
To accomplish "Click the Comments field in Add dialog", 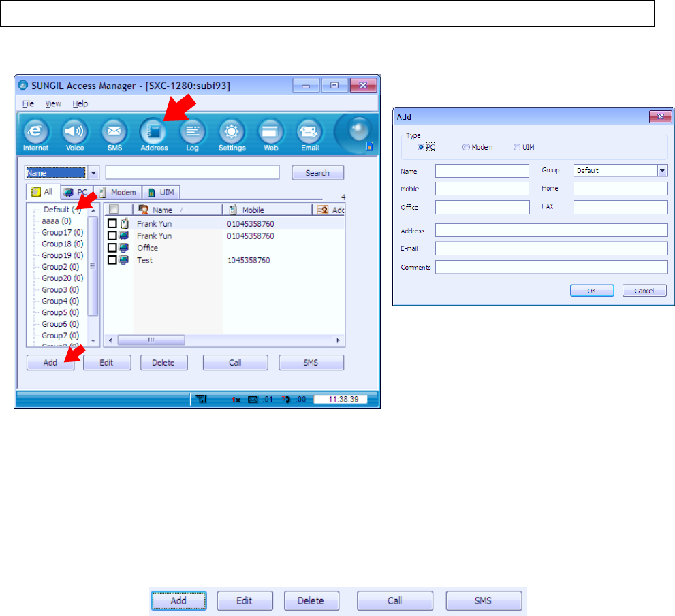I will 551,267.
